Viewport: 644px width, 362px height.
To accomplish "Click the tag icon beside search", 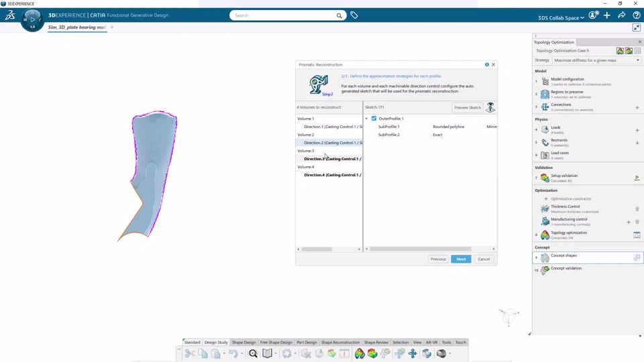I will coord(354,15).
